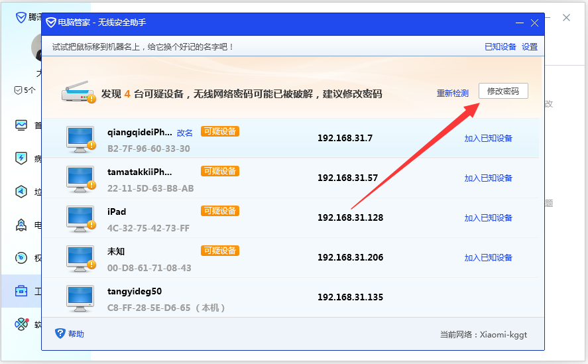Click device name tangyideg50
This screenshot has width=588, height=364.
[x=135, y=292]
